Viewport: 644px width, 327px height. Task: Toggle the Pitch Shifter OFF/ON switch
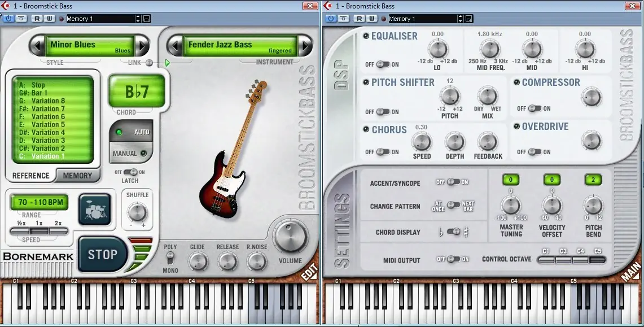383,112
